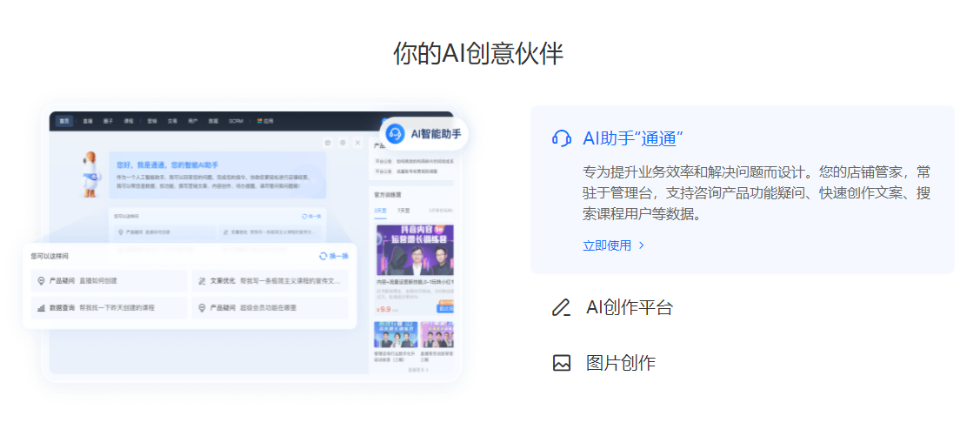Click the pencil icon beside AI创作平台
Image resolution: width=980 pixels, height=443 pixels.
562,307
